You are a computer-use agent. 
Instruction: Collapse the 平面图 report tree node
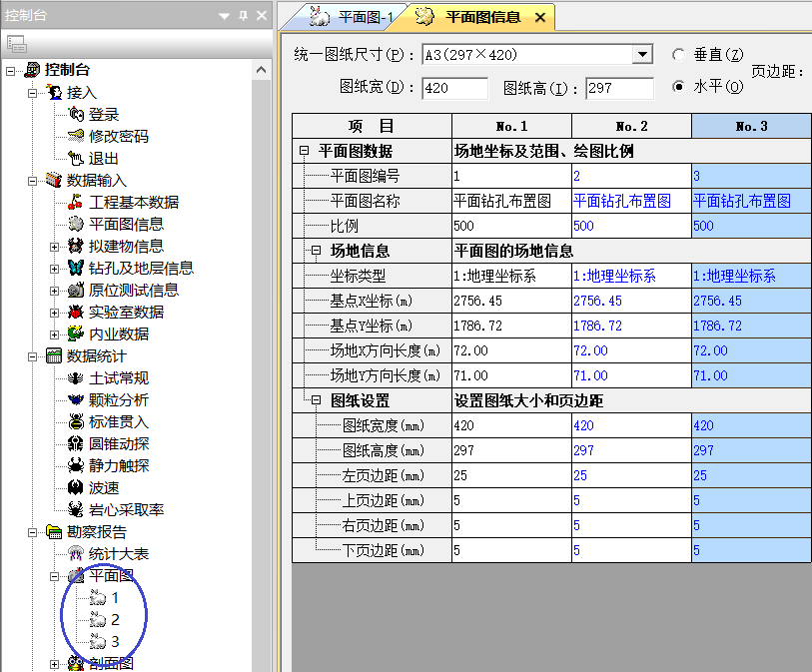tap(54, 576)
